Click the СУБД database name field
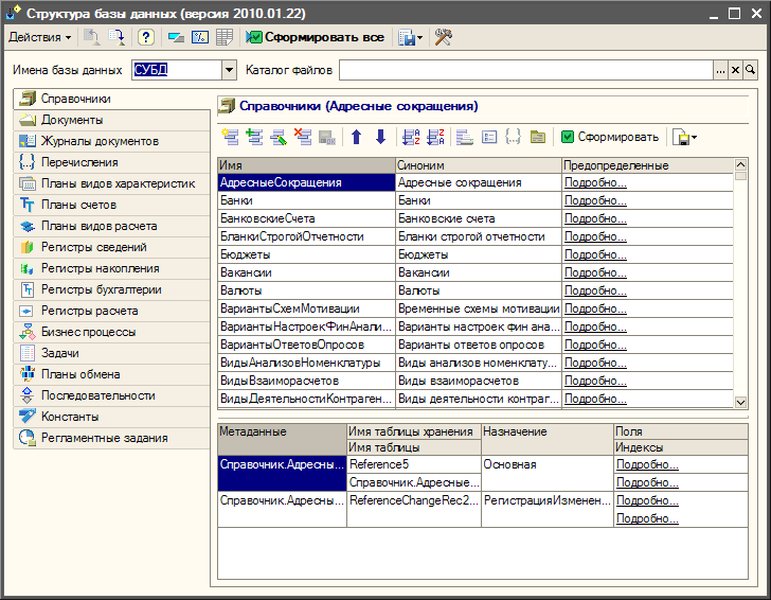Viewport: 771px width, 600px height. click(177, 70)
